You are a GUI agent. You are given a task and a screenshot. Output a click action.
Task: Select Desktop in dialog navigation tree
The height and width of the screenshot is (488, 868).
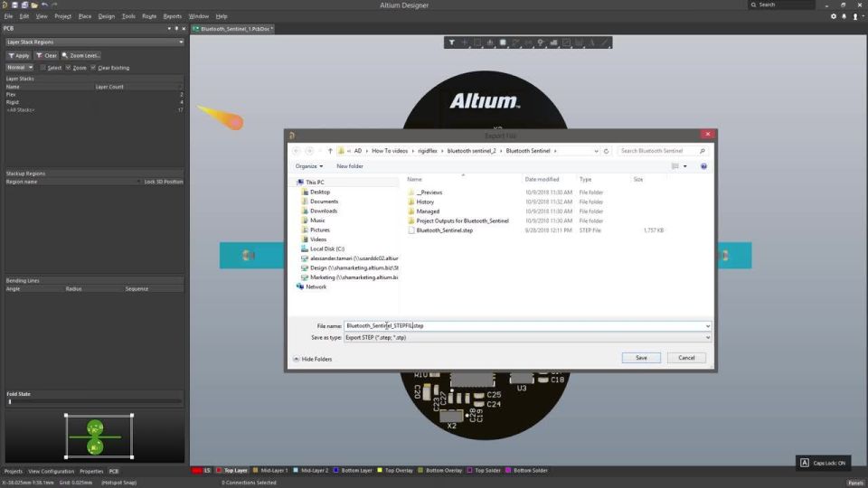pos(320,192)
